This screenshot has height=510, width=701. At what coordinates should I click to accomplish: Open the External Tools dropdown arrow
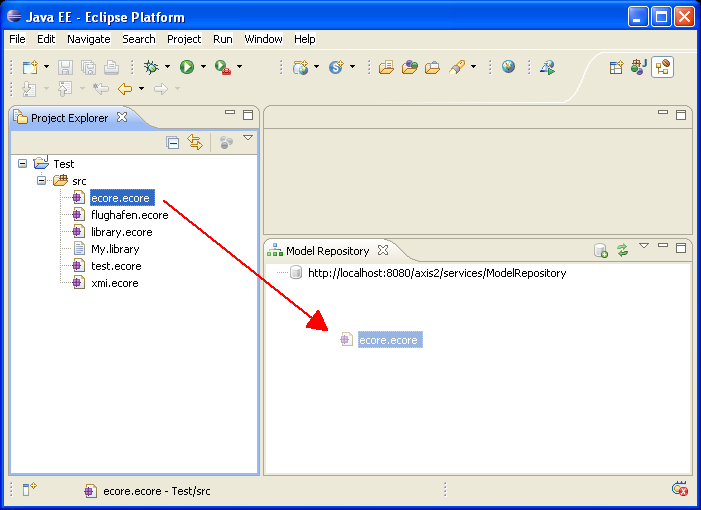[240, 67]
